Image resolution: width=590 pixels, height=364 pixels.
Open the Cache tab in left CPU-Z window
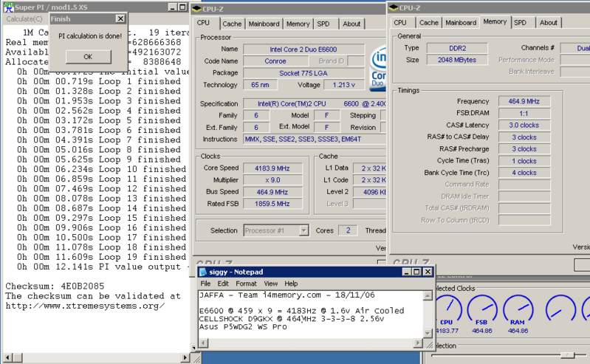coord(232,24)
